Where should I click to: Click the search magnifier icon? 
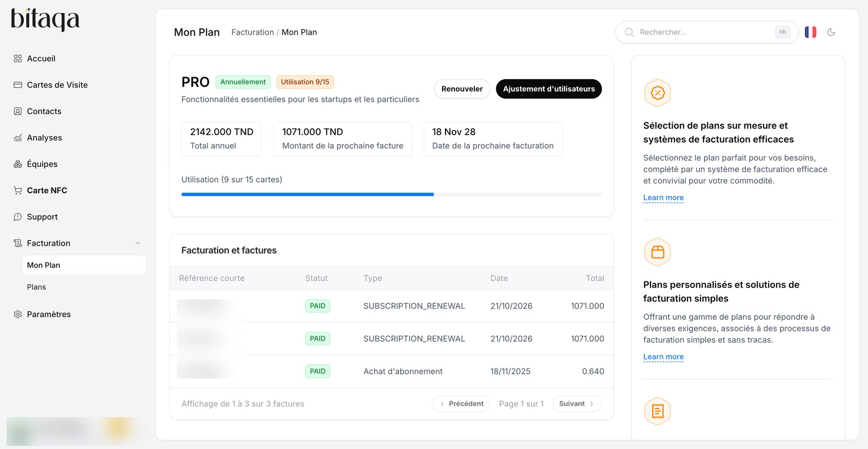click(x=629, y=32)
